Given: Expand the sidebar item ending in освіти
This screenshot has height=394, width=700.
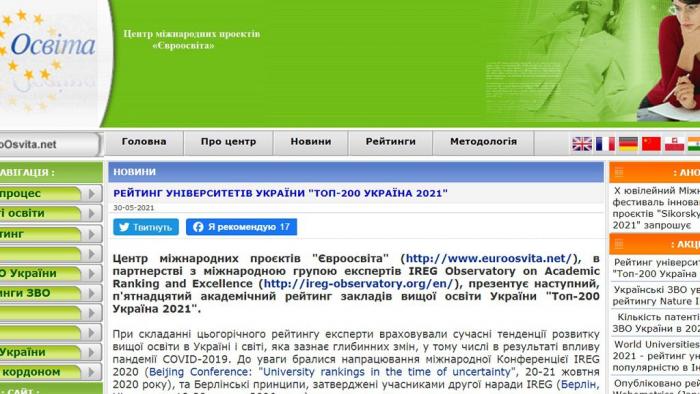Looking at the screenshot, I should 51,213.
